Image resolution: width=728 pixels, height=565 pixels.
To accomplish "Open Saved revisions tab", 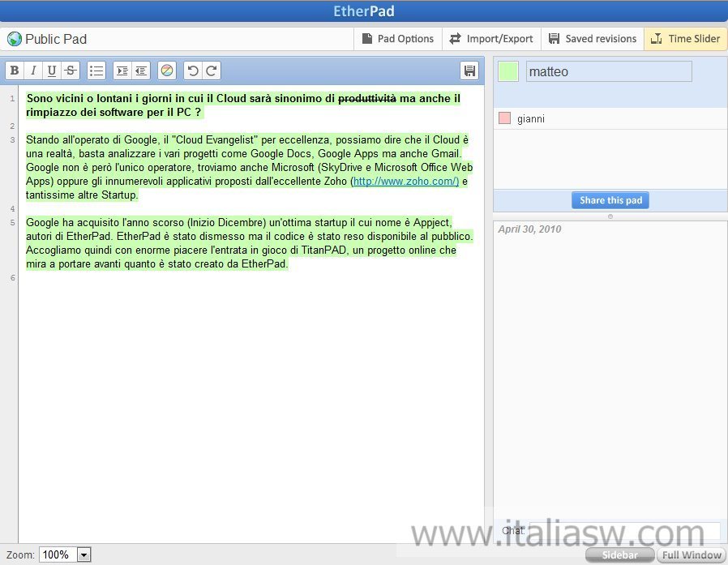I will coord(593,39).
